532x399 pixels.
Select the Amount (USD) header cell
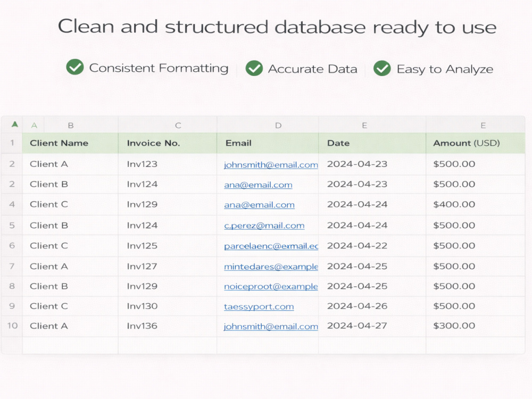475,143
